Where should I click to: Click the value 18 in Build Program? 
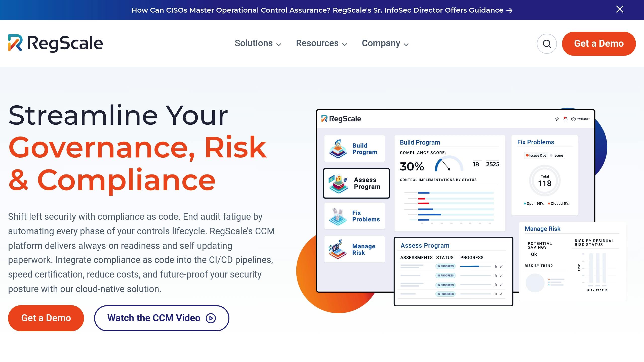coord(476,164)
